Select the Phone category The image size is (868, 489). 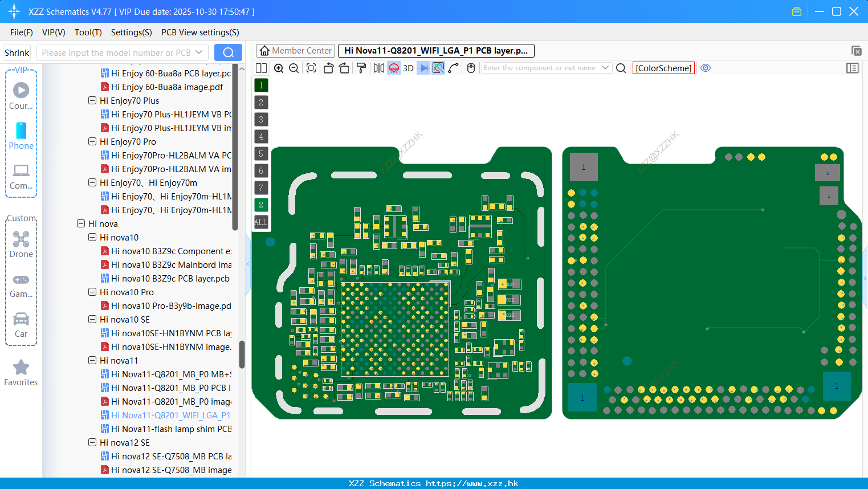(x=21, y=136)
